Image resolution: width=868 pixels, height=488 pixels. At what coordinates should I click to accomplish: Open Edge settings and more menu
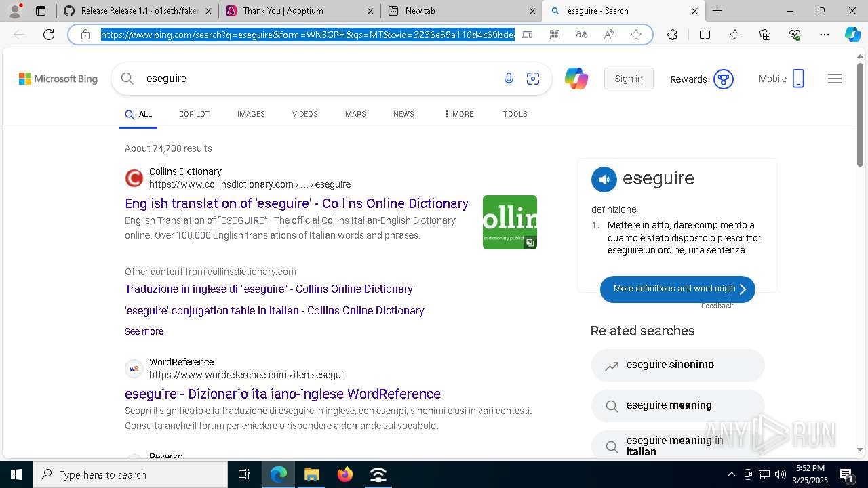[x=825, y=35]
